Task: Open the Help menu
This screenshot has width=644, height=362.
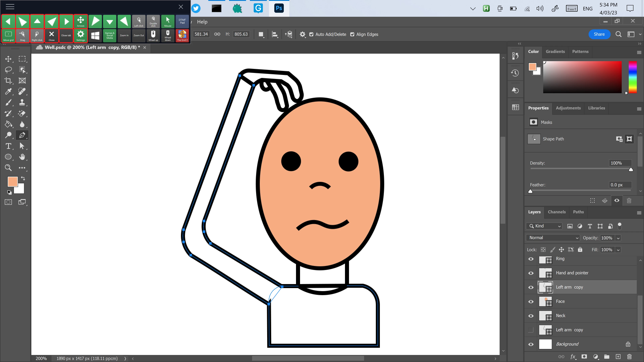Action: tap(202, 22)
